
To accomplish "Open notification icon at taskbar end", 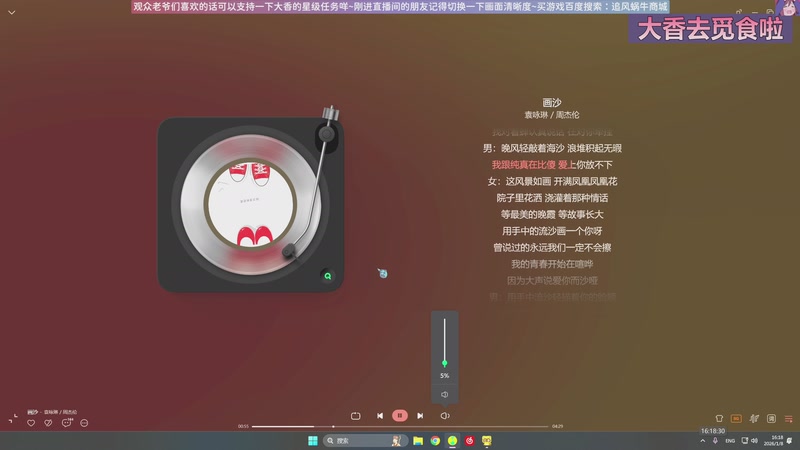I will (x=790, y=440).
